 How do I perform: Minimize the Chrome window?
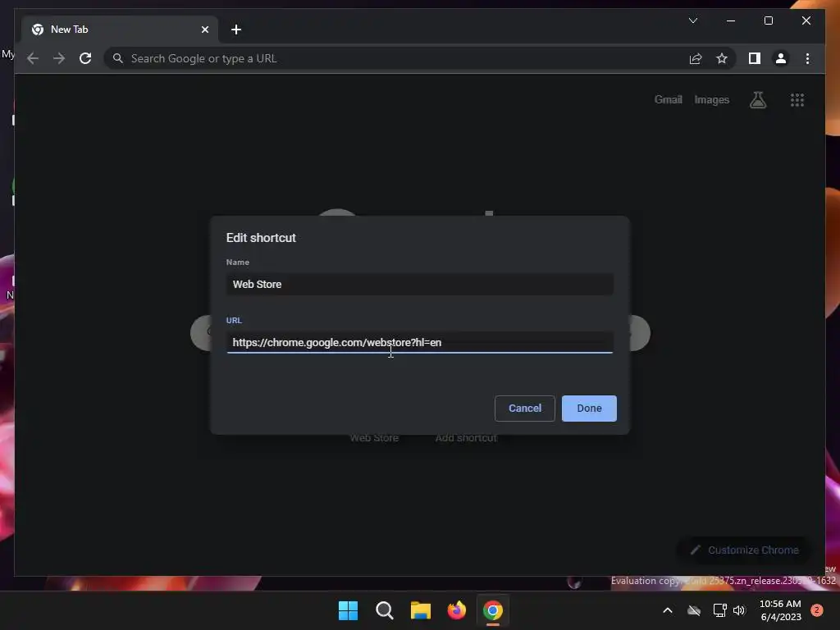pos(731,21)
